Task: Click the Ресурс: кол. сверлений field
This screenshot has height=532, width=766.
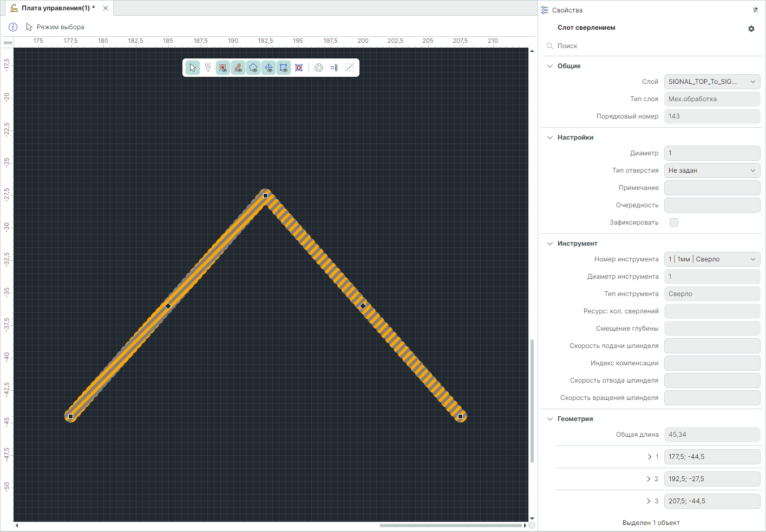Action: 712,311
